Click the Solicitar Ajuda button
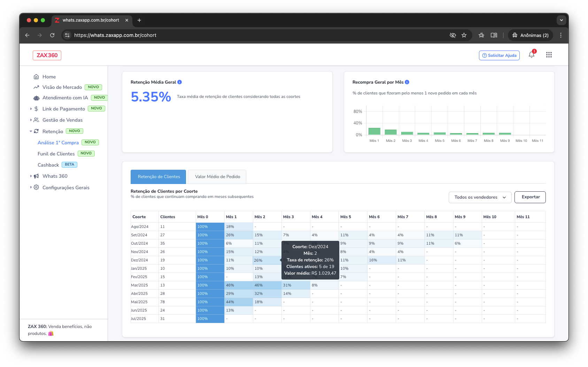The height and width of the screenshot is (367, 588). pyautogui.click(x=499, y=55)
